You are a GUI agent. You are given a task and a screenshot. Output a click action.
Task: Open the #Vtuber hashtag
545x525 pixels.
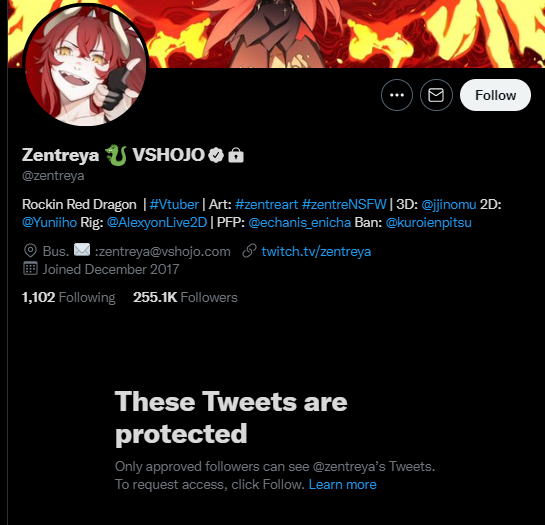coord(174,204)
